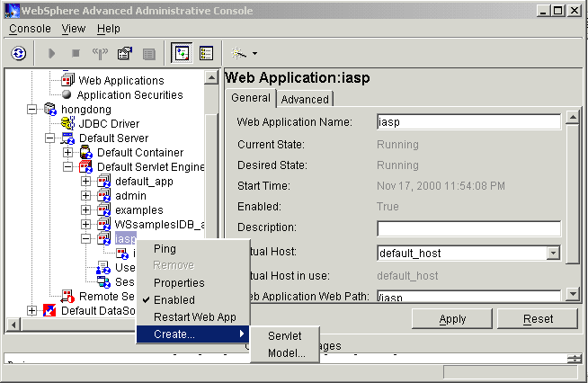Click the admin web application icon
This screenshot has height=383, width=588.
[x=104, y=195]
